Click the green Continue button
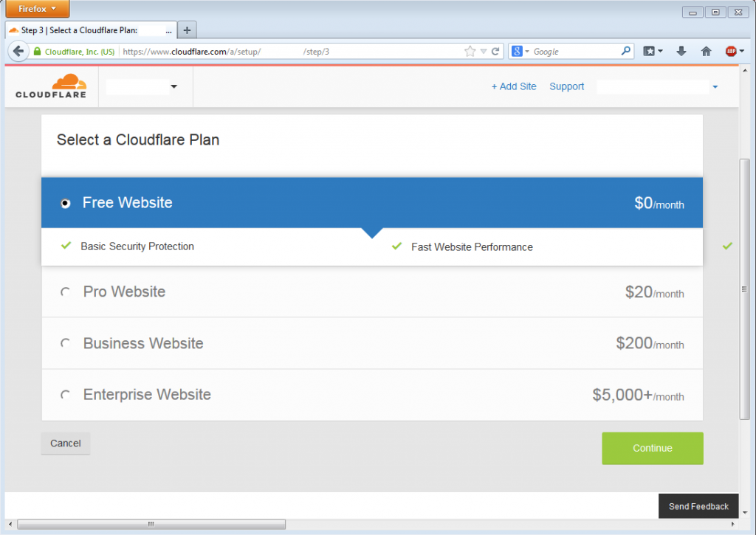 click(652, 449)
